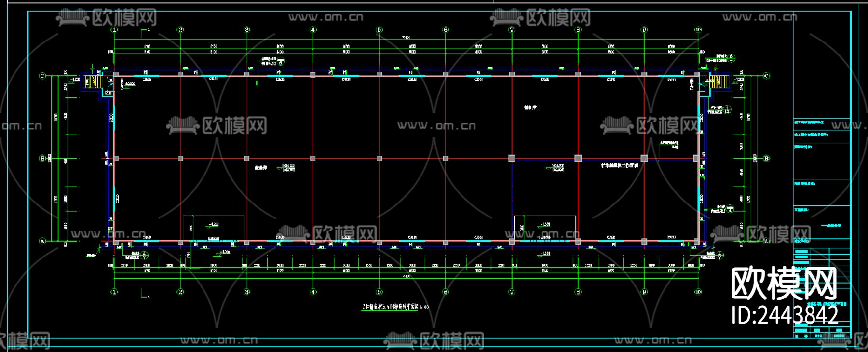Click the column at axis C and grid 4

click(313, 75)
